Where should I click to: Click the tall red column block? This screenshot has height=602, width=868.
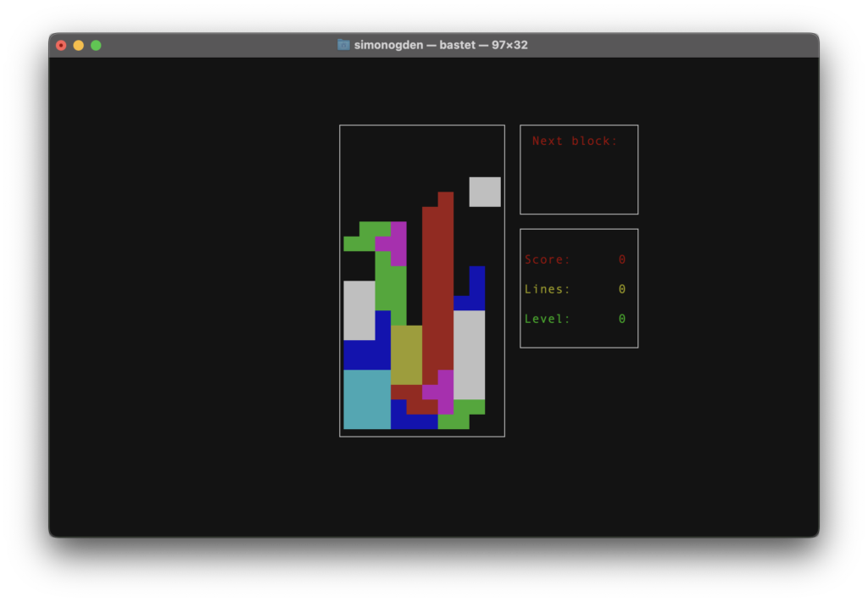tap(438, 288)
